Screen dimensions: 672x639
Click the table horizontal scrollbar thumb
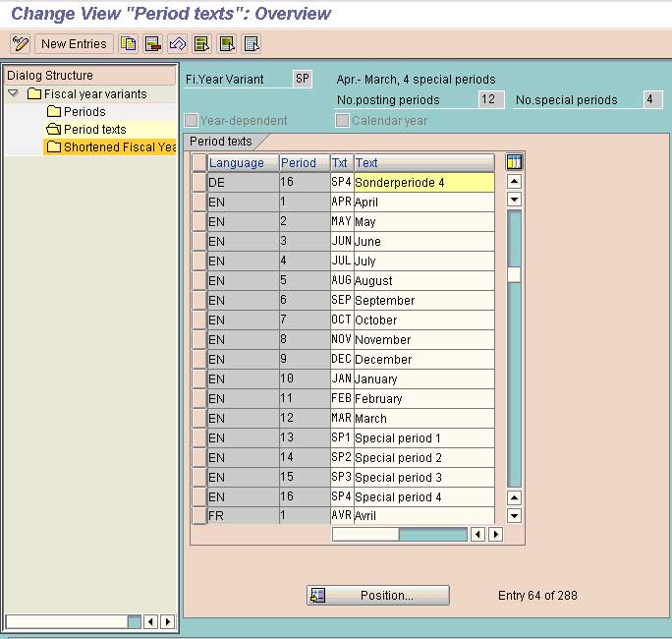pyautogui.click(x=365, y=535)
